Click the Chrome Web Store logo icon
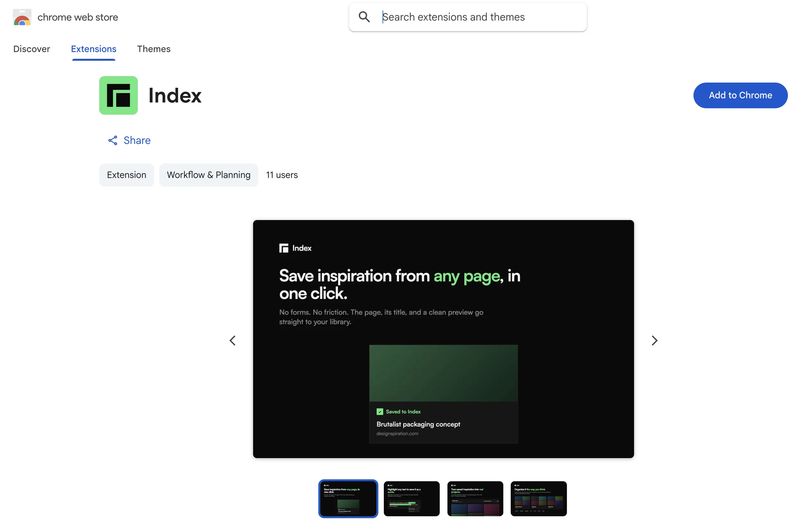 point(22,17)
